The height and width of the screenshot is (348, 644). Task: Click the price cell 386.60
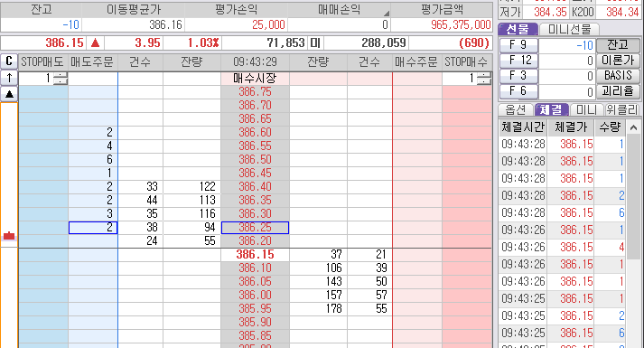click(x=255, y=132)
